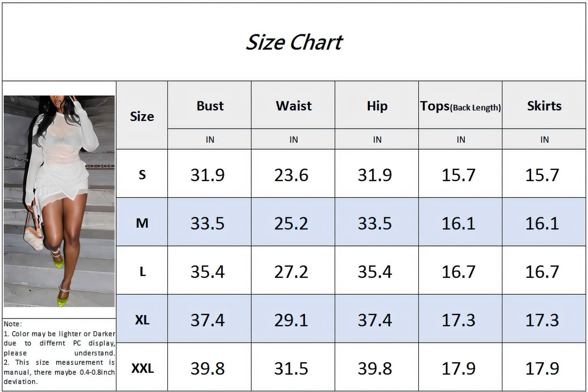Click the Size header cell

(x=142, y=116)
